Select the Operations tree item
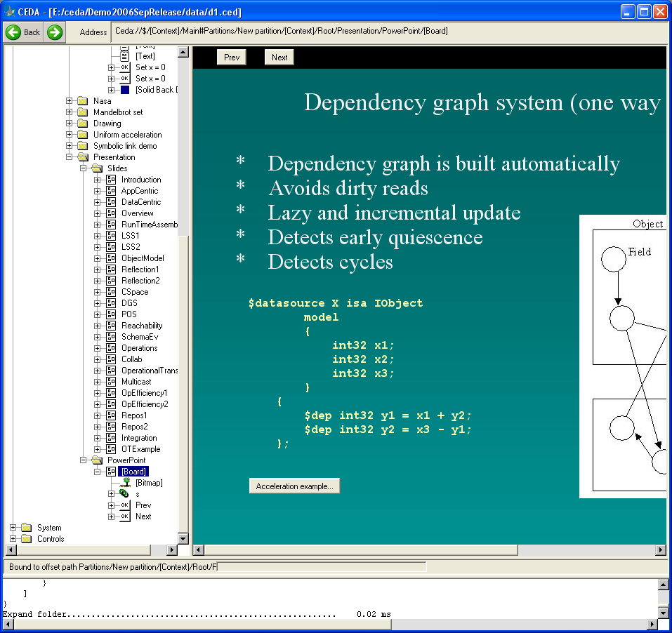 coord(139,348)
